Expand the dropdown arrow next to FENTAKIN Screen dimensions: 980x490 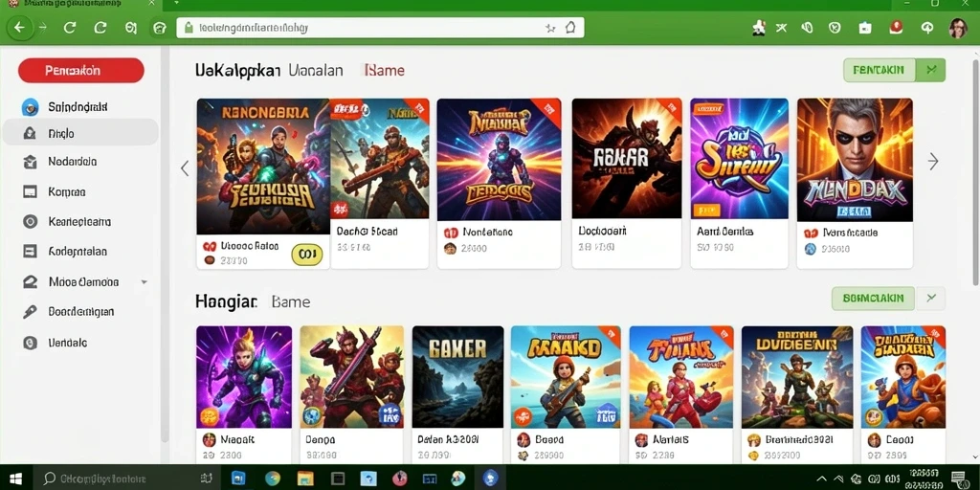(930, 71)
